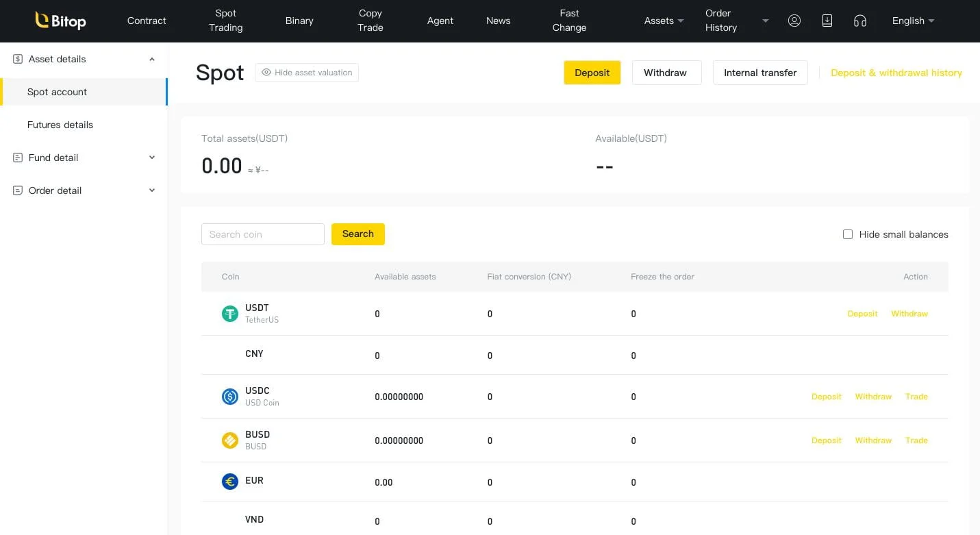Click Withdraw link in USDC row
980x535 pixels.
873,397
